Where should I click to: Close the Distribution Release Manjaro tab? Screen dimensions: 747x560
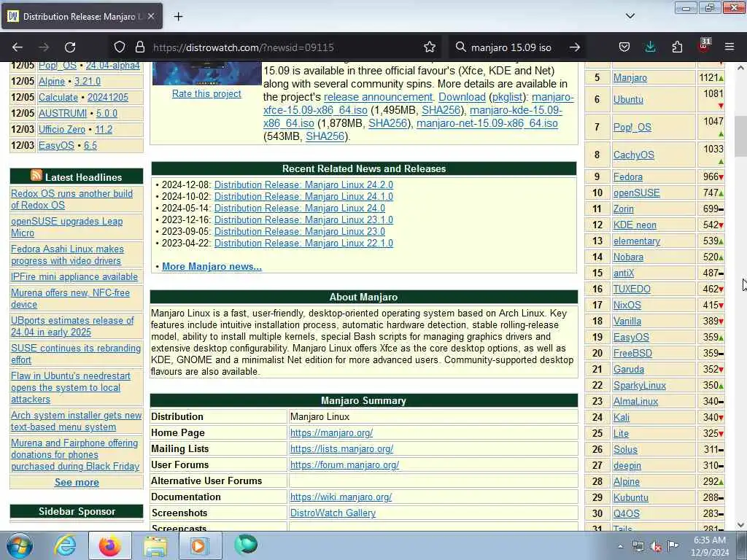point(151,16)
